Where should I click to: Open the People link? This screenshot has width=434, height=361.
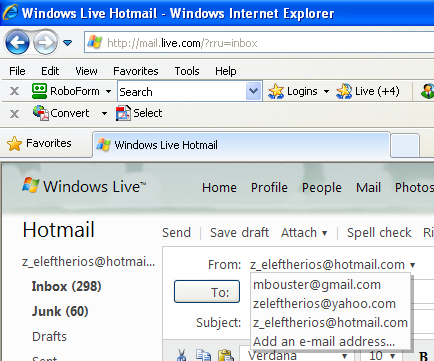click(322, 188)
